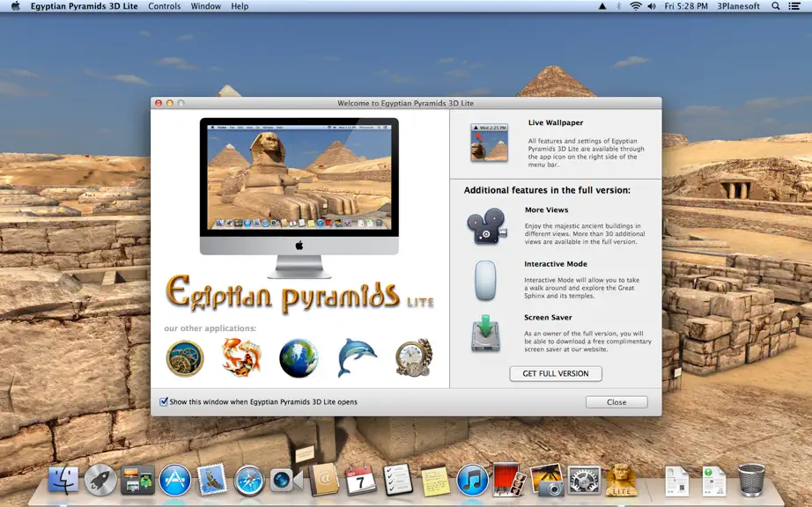Open the Apple menu

(x=16, y=6)
